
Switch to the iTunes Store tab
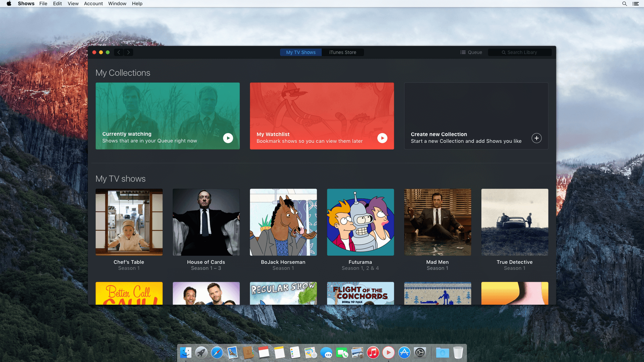[343, 52]
